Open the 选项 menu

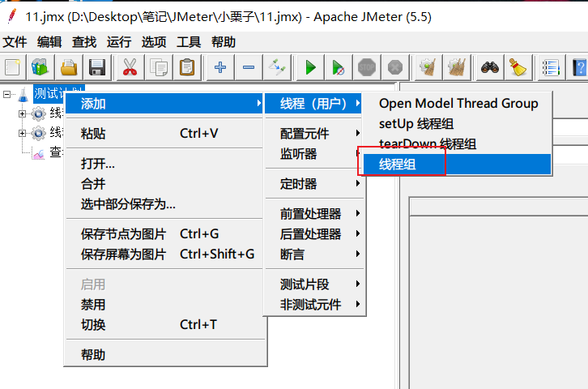pos(154,41)
